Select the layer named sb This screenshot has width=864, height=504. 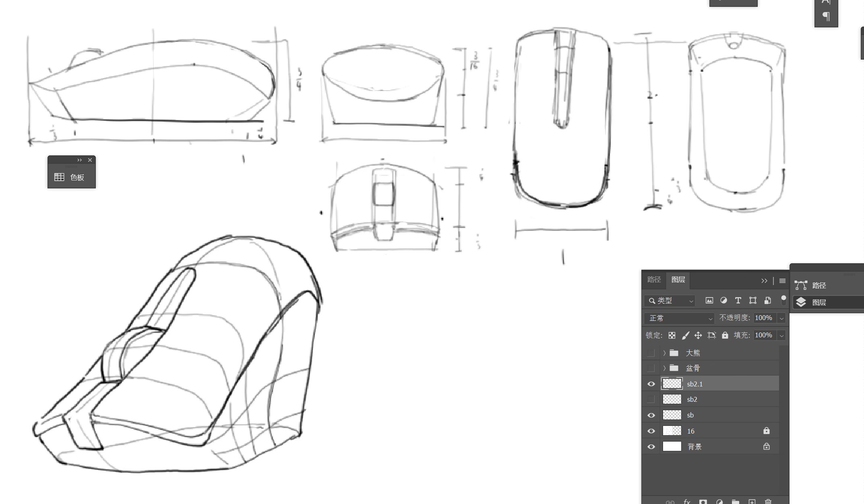[x=690, y=415]
